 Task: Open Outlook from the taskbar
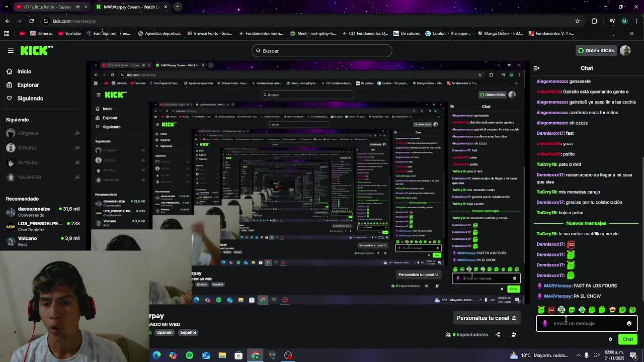pos(206,355)
